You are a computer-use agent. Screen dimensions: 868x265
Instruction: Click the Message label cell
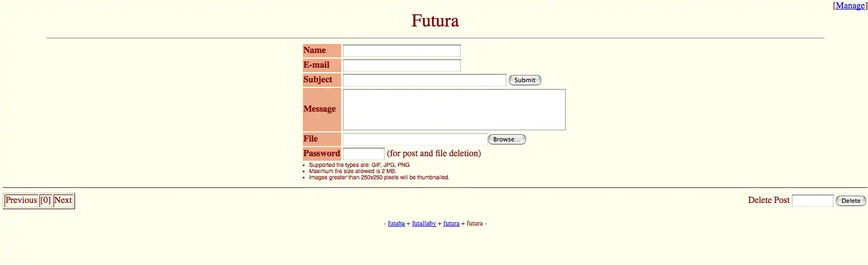[321, 109]
